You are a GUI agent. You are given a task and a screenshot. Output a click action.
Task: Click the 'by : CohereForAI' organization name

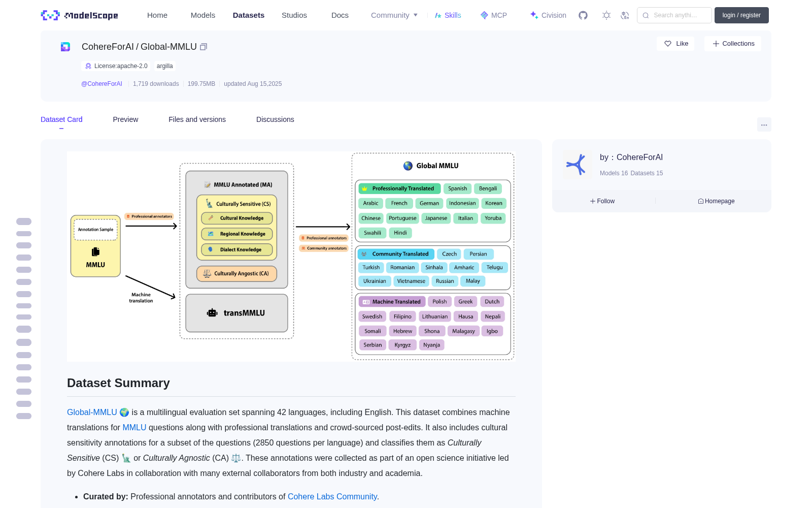(x=631, y=157)
